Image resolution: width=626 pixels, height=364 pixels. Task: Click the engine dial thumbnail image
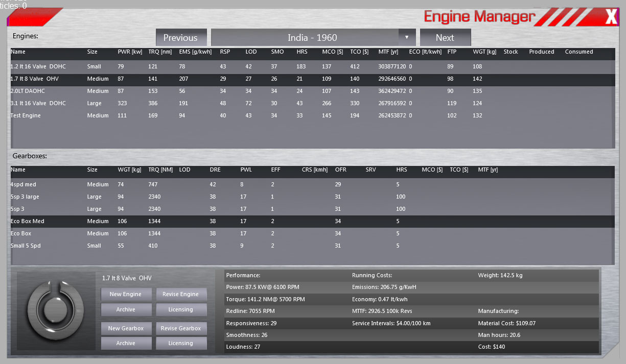click(56, 310)
